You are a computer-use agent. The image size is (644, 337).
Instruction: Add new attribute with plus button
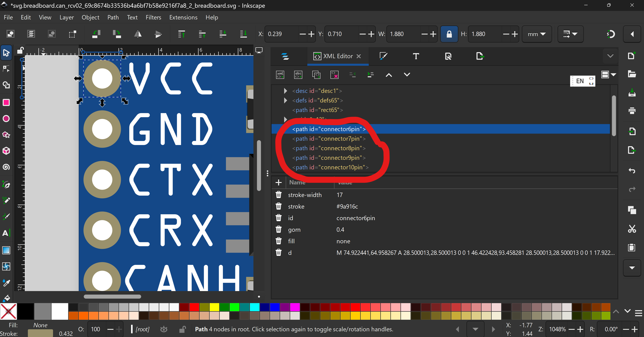278,182
